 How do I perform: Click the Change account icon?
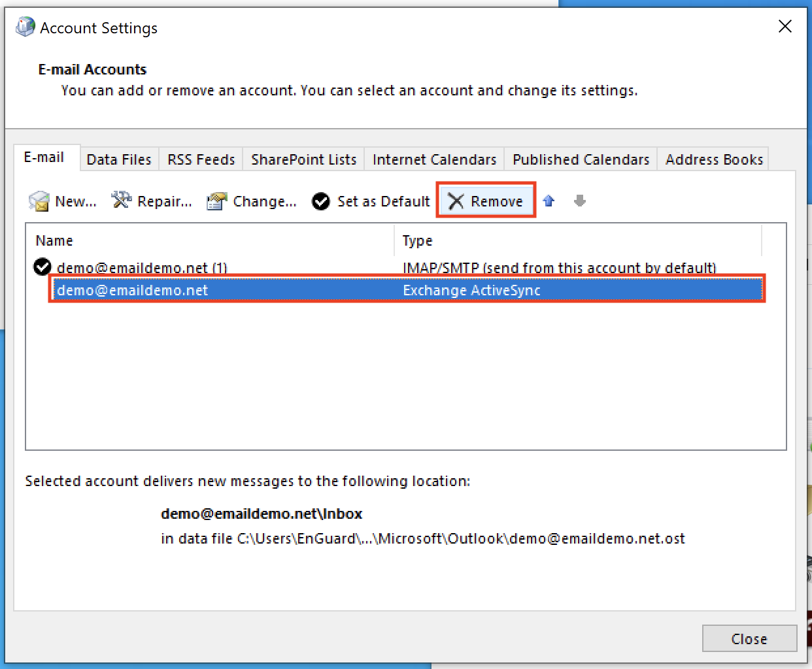[216, 201]
